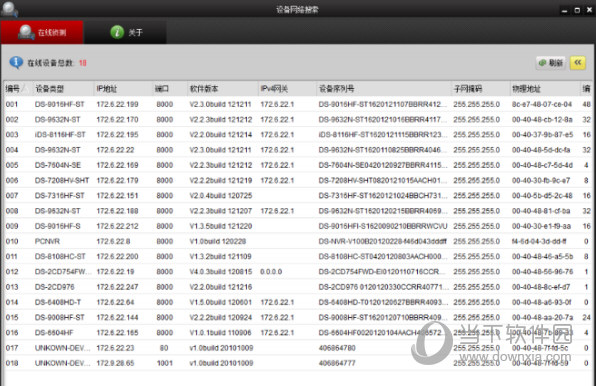This screenshot has height=386, width=596.
Task: Select device DS-6604HF
Action: point(54,332)
